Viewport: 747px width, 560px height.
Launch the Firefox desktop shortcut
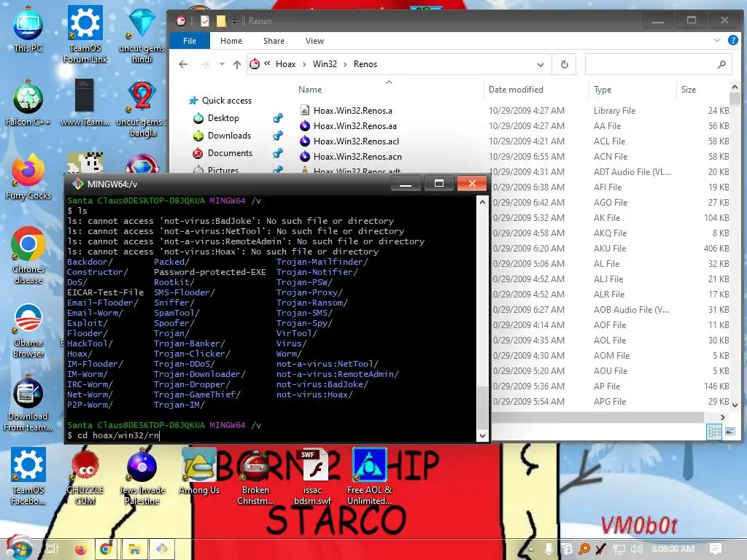pyautogui.click(x=28, y=176)
